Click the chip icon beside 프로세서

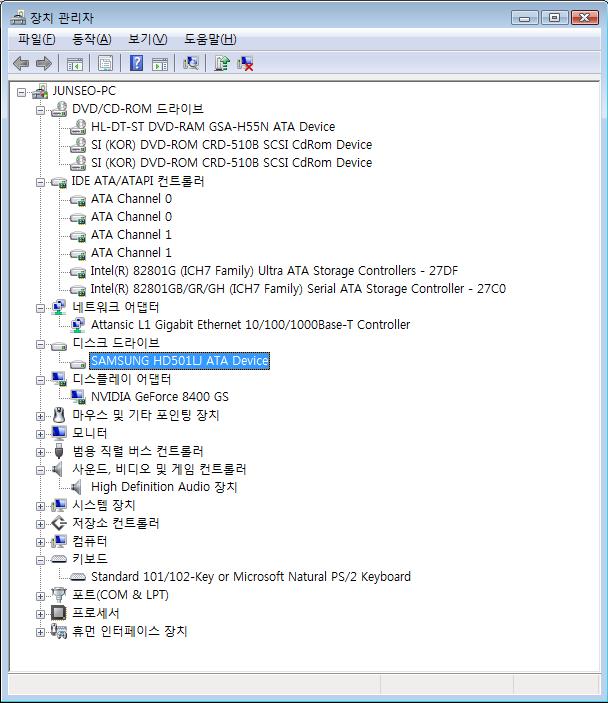click(59, 613)
